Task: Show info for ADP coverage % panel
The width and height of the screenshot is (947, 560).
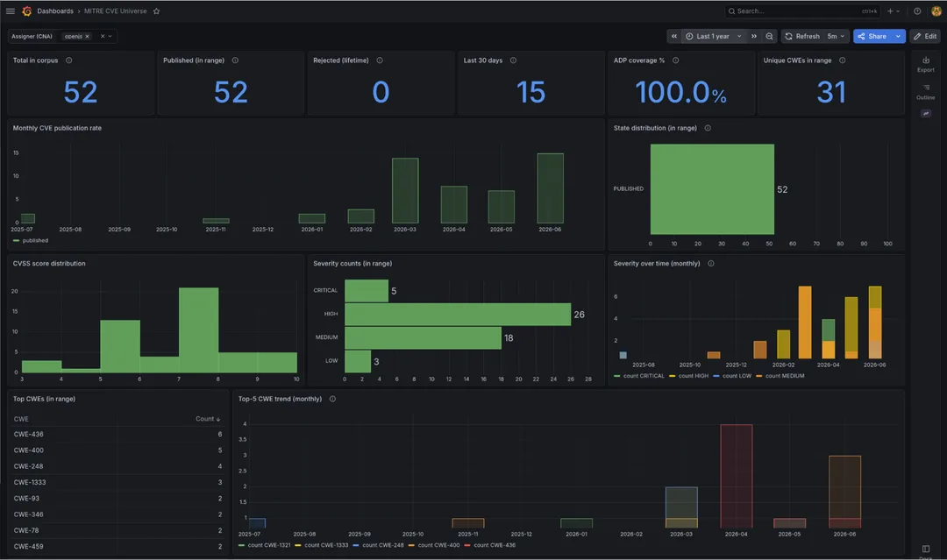Action: (676, 60)
